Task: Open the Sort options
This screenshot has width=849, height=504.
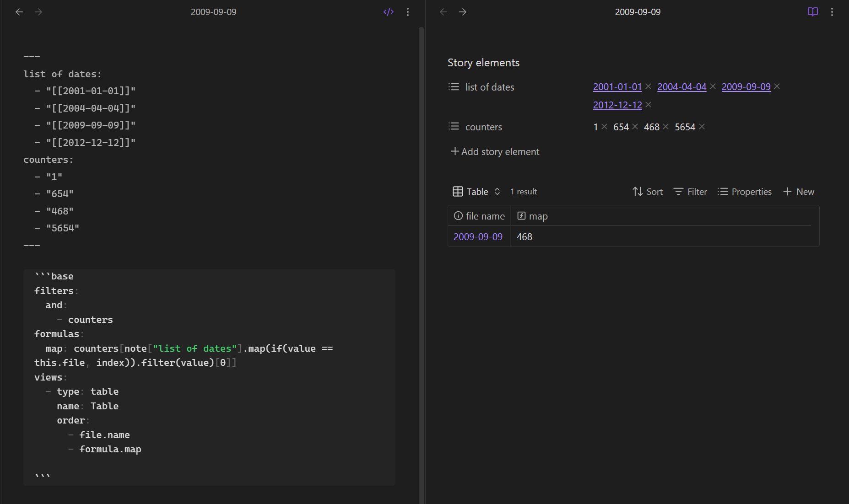Action: pos(647,192)
